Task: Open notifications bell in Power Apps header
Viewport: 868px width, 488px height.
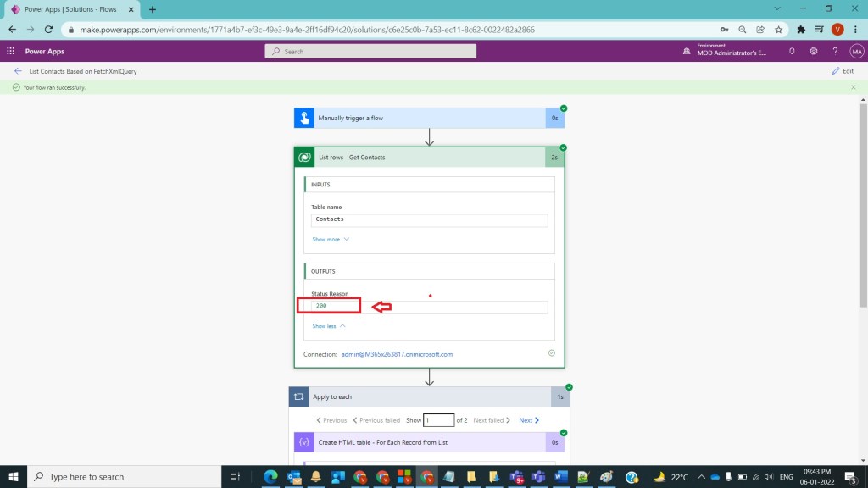Action: point(792,51)
